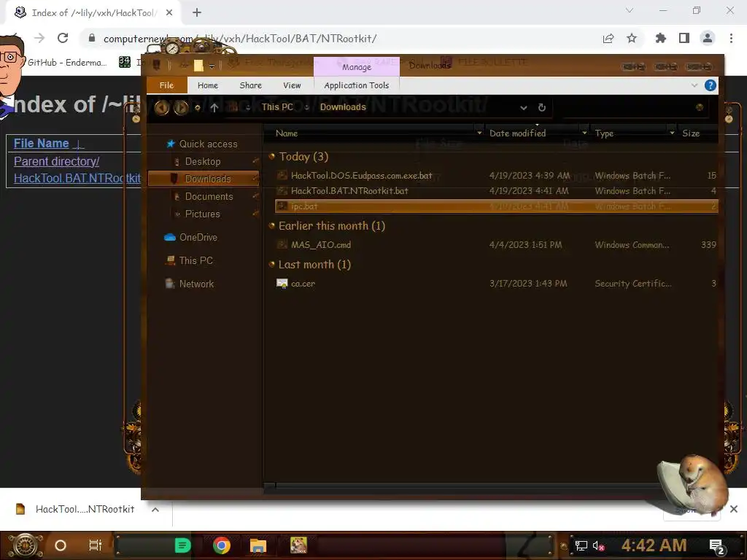Viewport: 747px width, 560px height.
Task: Open Explorer help question mark
Action: coord(711,85)
